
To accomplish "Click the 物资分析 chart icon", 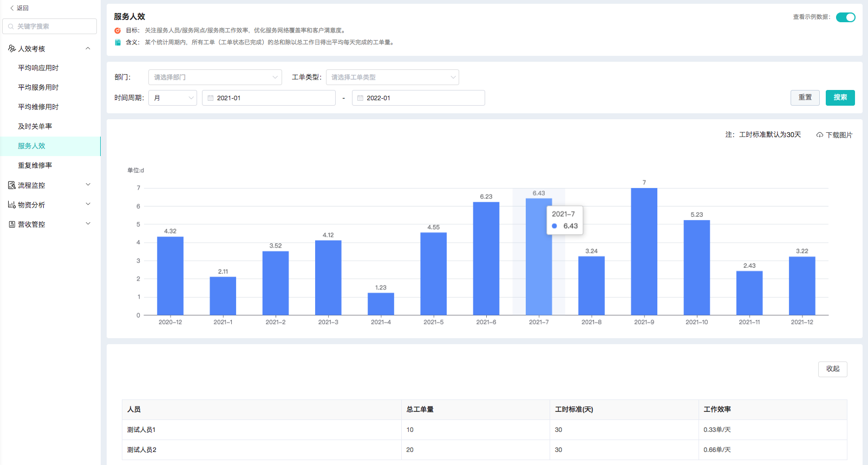I will pos(12,205).
